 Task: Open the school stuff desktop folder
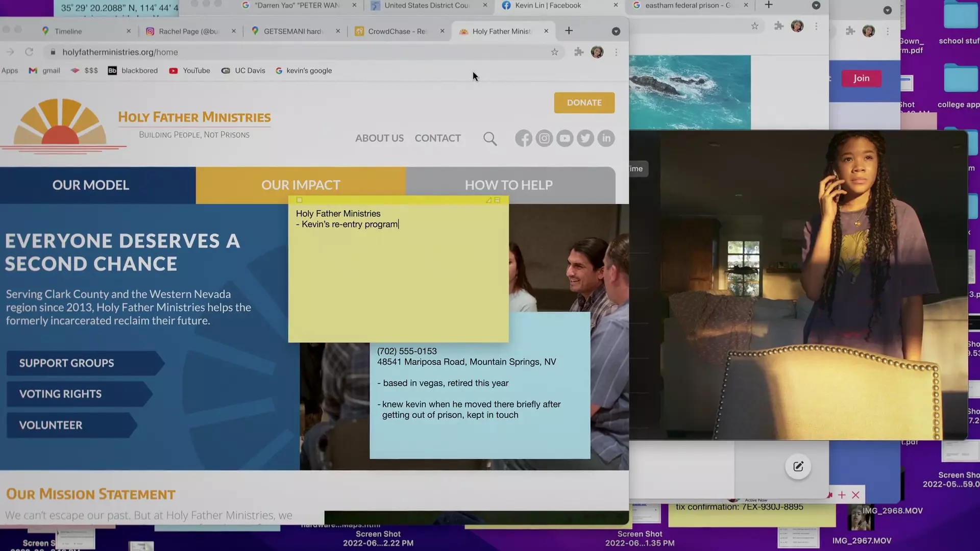(960, 23)
